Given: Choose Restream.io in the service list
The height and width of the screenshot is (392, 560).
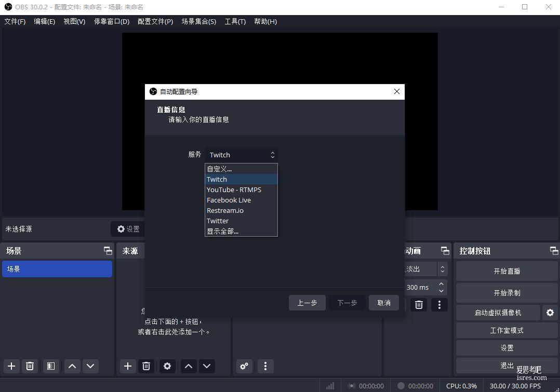Looking at the screenshot, I should coord(241,210).
